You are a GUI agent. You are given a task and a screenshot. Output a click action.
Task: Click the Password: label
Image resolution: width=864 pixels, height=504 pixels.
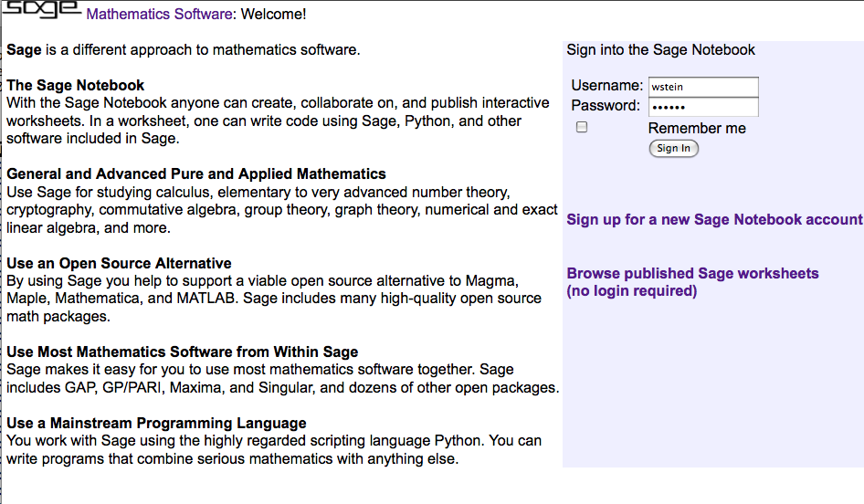tap(606, 106)
